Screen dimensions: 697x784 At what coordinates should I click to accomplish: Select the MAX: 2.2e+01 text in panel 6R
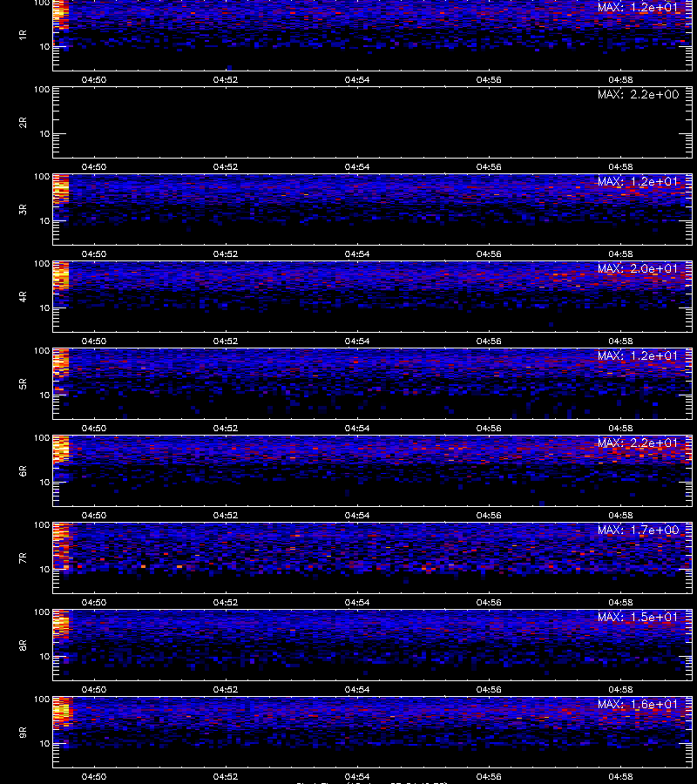tap(638, 443)
